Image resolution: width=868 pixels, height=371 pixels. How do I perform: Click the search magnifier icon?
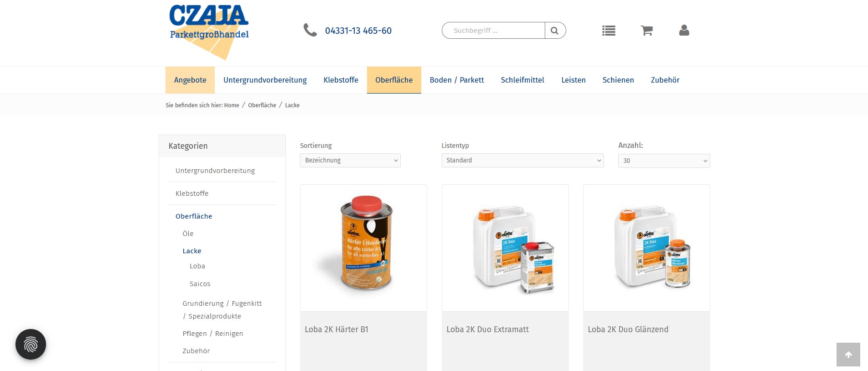555,31
